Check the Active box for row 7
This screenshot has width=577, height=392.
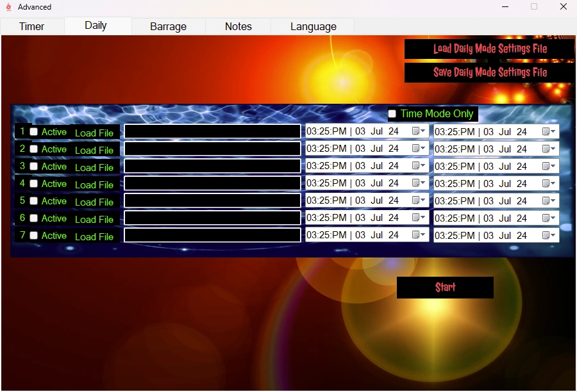click(33, 235)
